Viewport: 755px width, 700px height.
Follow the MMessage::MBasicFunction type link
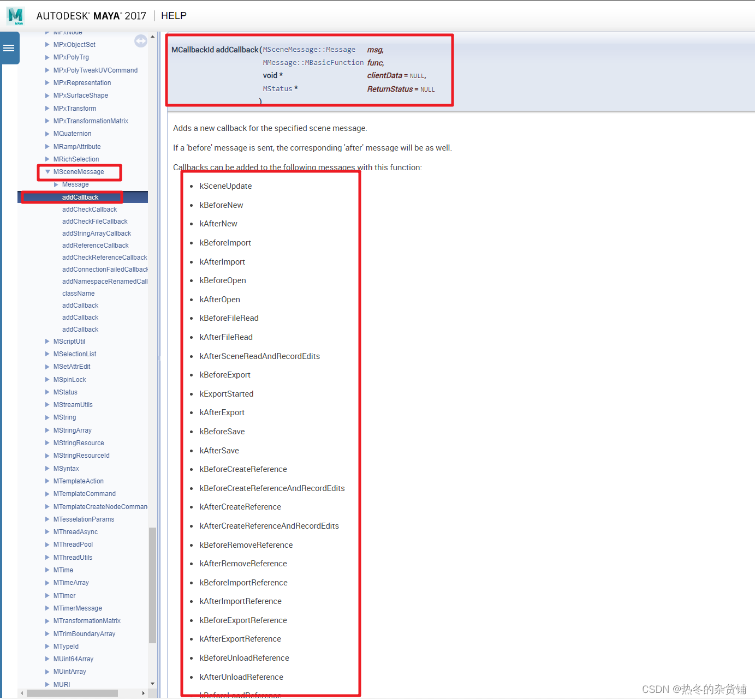tap(313, 63)
